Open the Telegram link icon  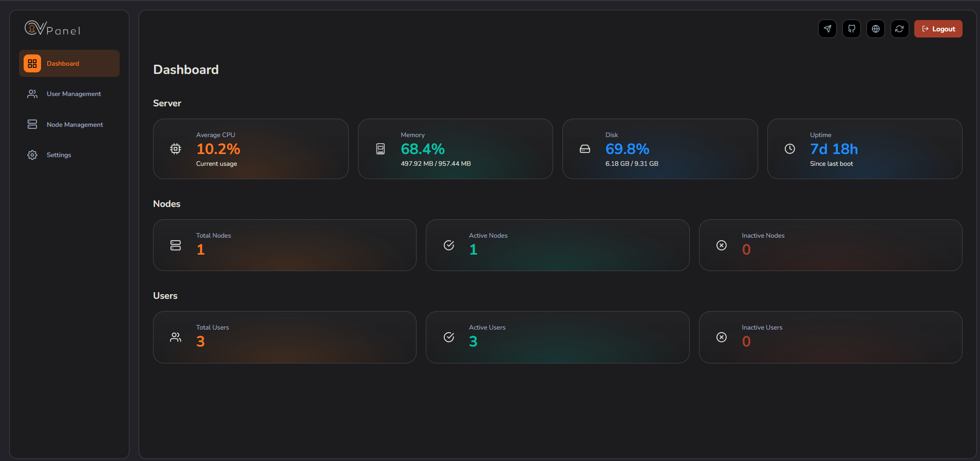tap(827, 29)
